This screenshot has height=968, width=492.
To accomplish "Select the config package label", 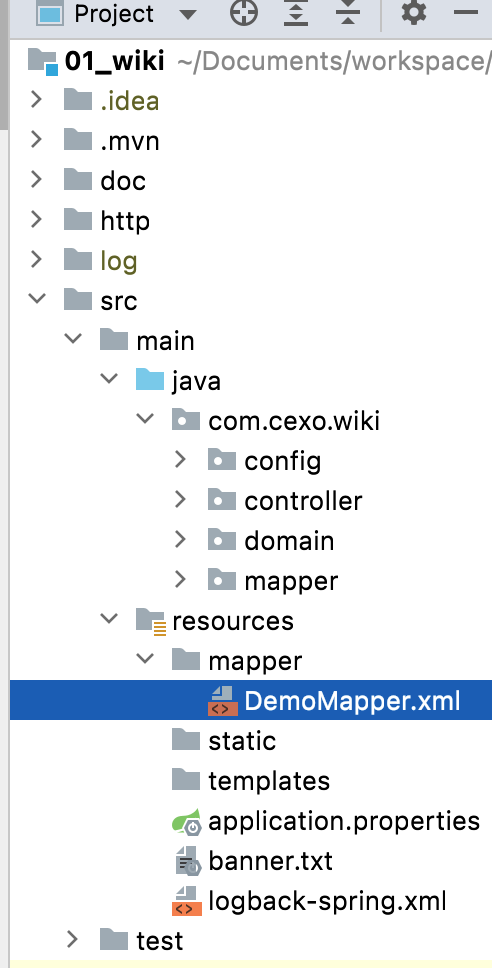I will [x=283, y=462].
